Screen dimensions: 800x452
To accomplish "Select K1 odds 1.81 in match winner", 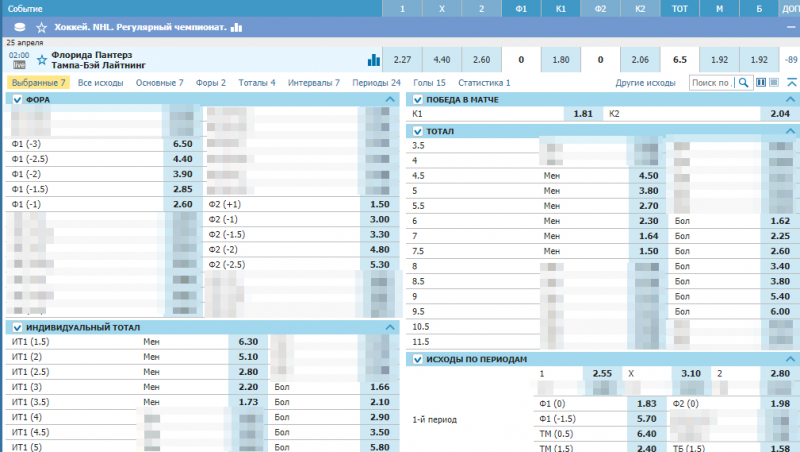I will pos(583,115).
